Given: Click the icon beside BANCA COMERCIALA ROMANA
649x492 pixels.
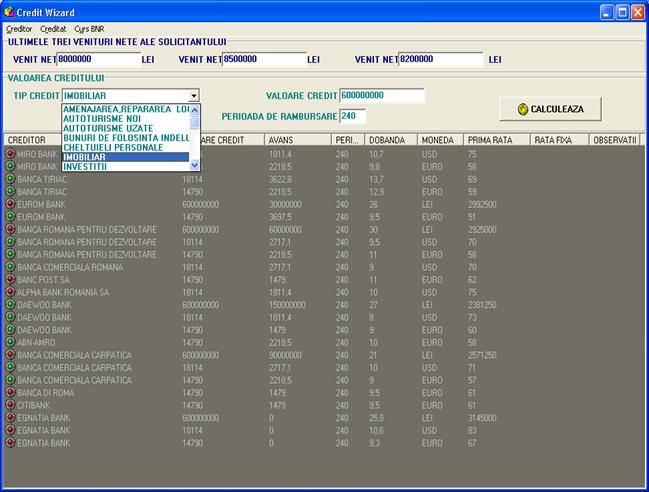Looking at the screenshot, I should coord(10,266).
